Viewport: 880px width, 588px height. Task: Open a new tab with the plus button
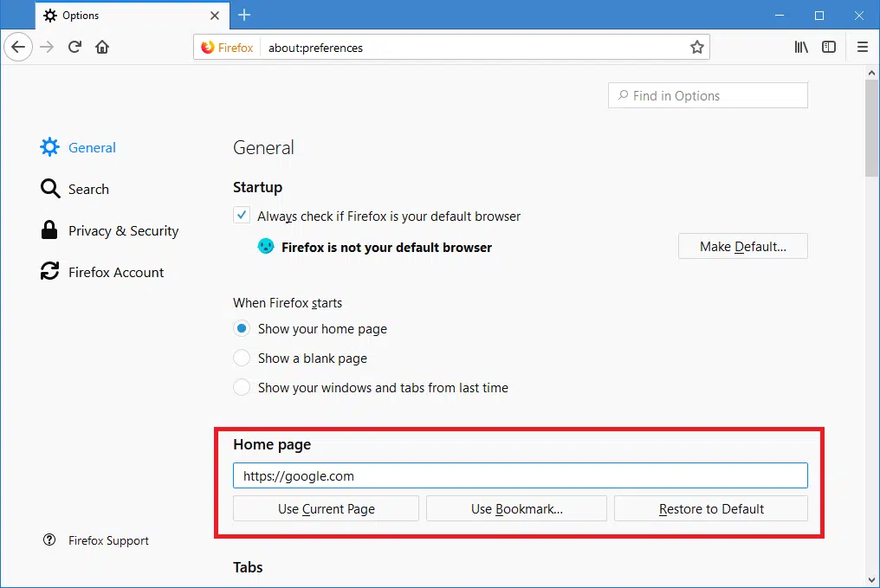point(244,15)
